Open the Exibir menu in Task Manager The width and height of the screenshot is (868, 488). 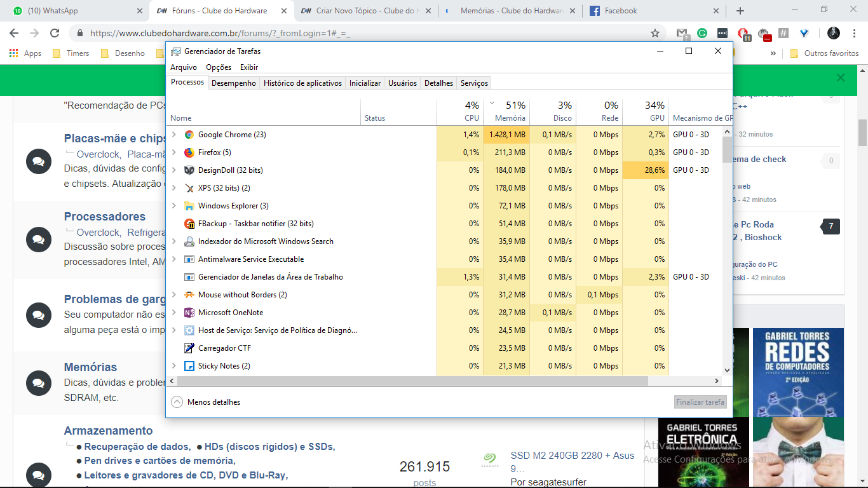pyautogui.click(x=249, y=67)
